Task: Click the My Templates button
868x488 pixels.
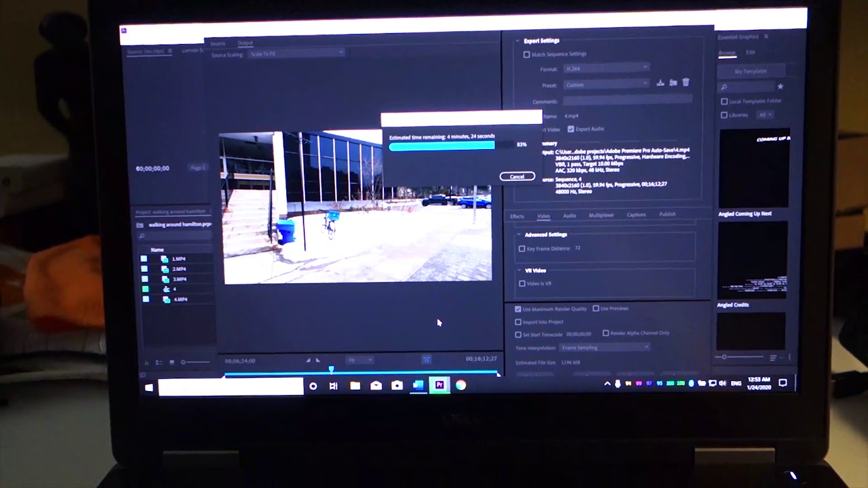Action: pos(751,71)
